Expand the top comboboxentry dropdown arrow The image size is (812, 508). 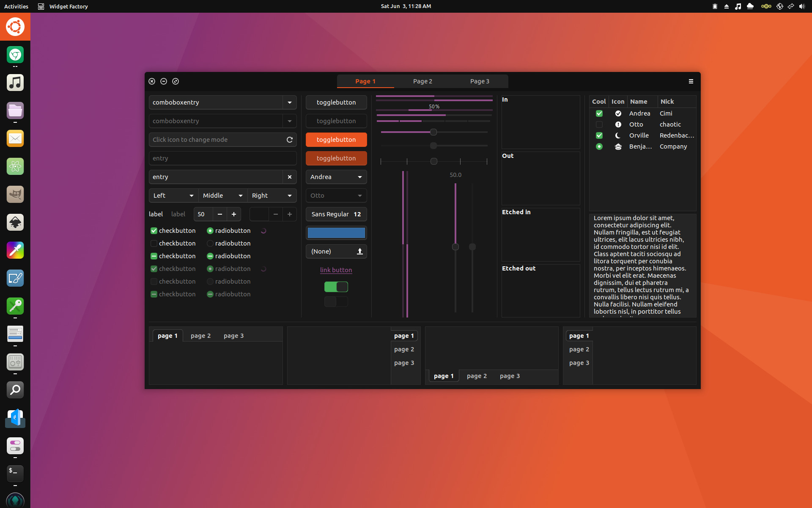click(x=290, y=102)
